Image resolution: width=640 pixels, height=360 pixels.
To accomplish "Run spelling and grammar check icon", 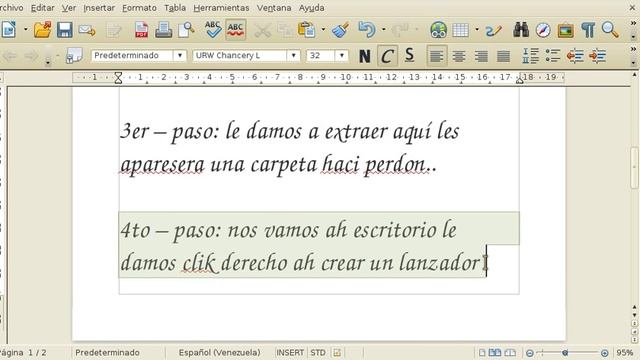I will 213,30.
